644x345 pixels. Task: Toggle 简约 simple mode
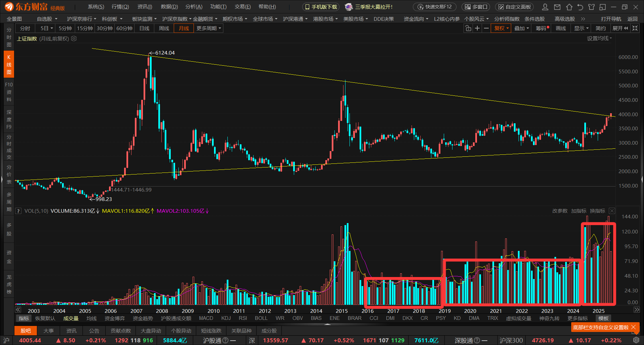[x=601, y=28]
